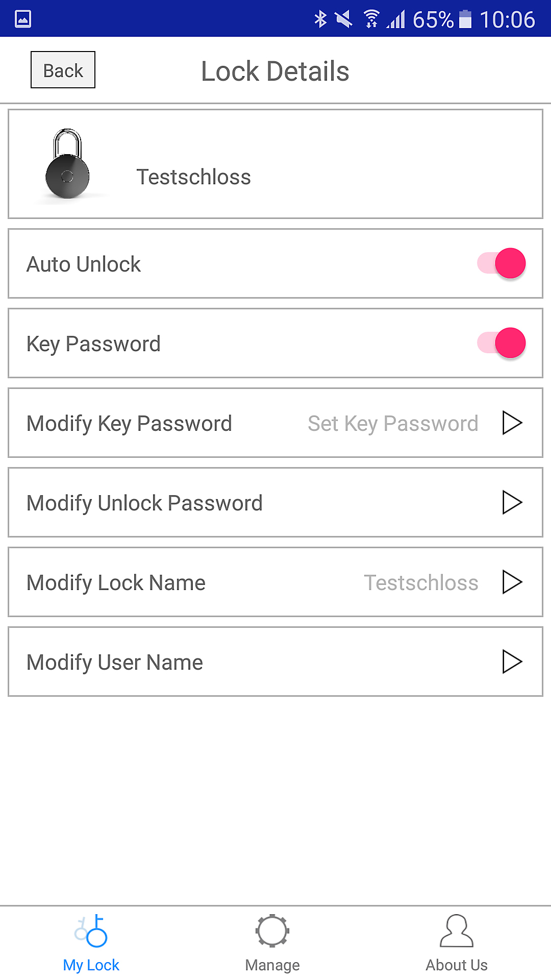Expand Modify Lock Name arrow
The width and height of the screenshot is (551, 980).
[x=512, y=582]
